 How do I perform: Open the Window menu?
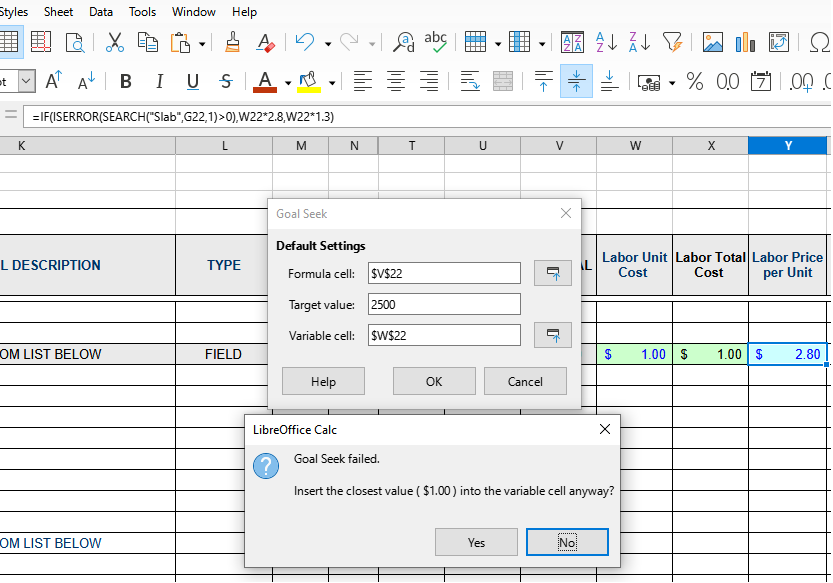[194, 12]
